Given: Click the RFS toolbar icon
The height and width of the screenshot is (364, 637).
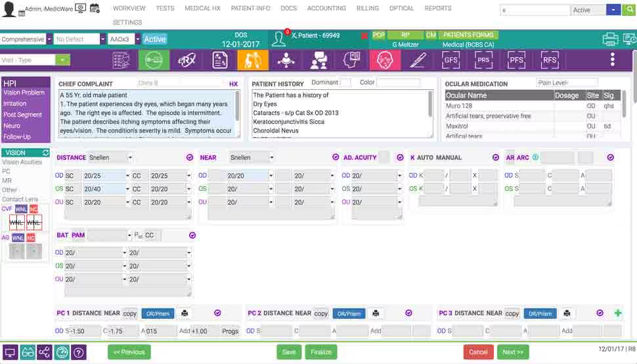Looking at the screenshot, I should pyautogui.click(x=550, y=60).
